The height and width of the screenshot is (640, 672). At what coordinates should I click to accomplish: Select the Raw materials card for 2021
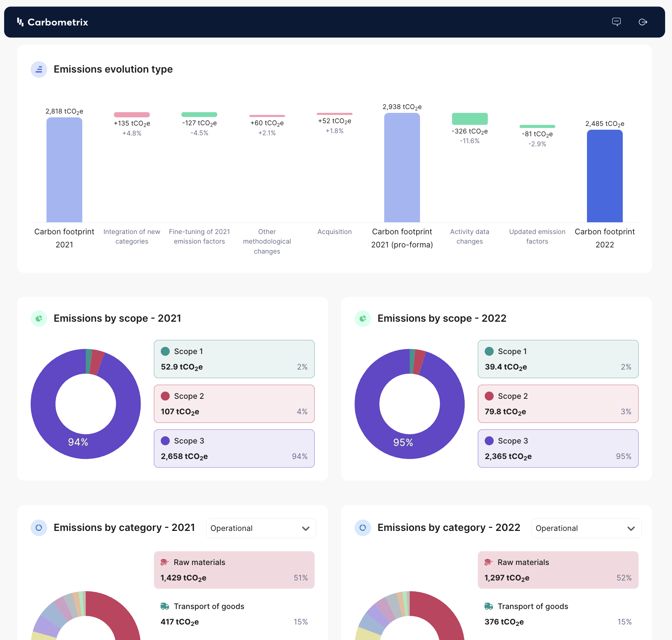coord(234,570)
